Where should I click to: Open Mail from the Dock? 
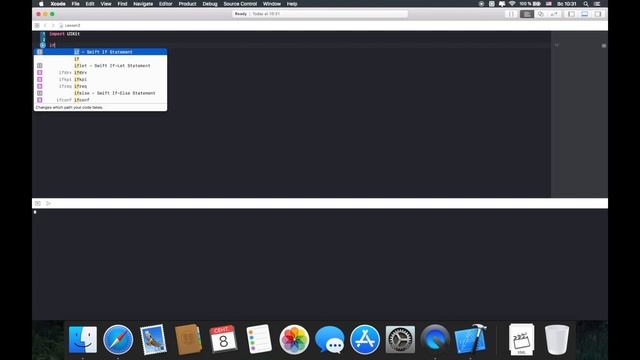[153, 339]
